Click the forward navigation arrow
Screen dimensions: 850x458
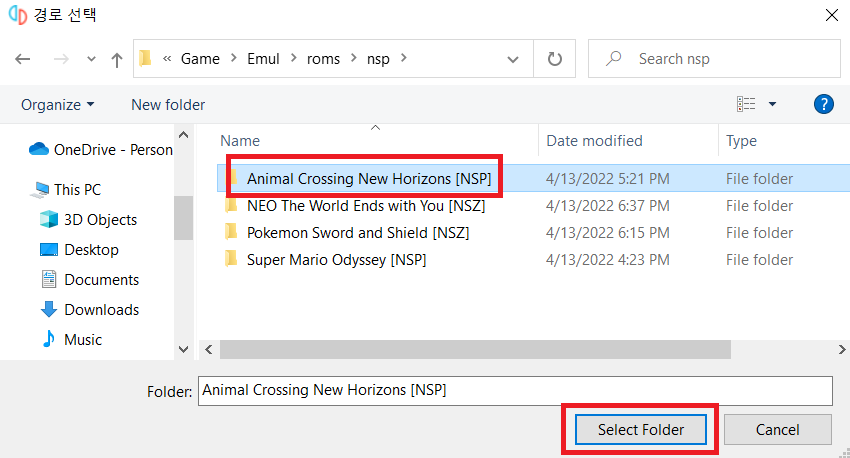pos(61,59)
